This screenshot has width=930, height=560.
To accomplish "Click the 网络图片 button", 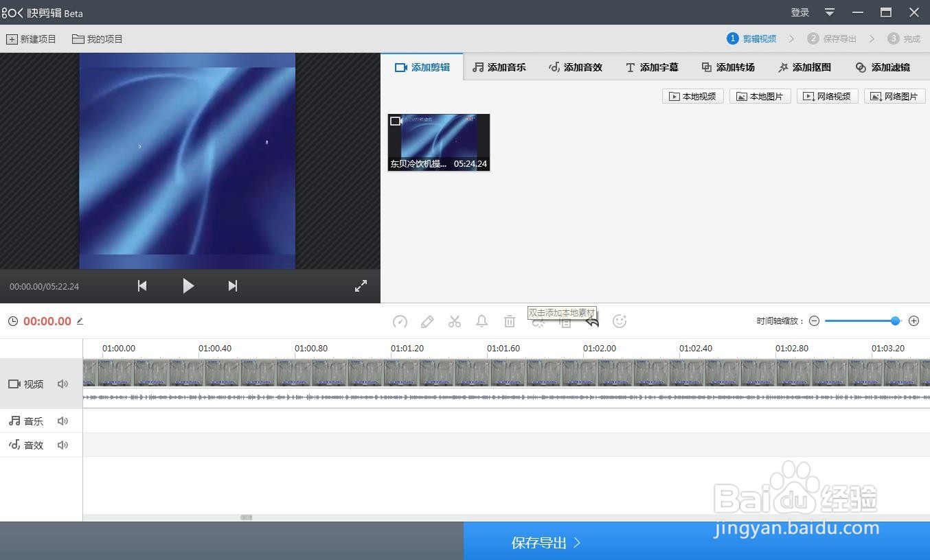I will click(x=895, y=97).
